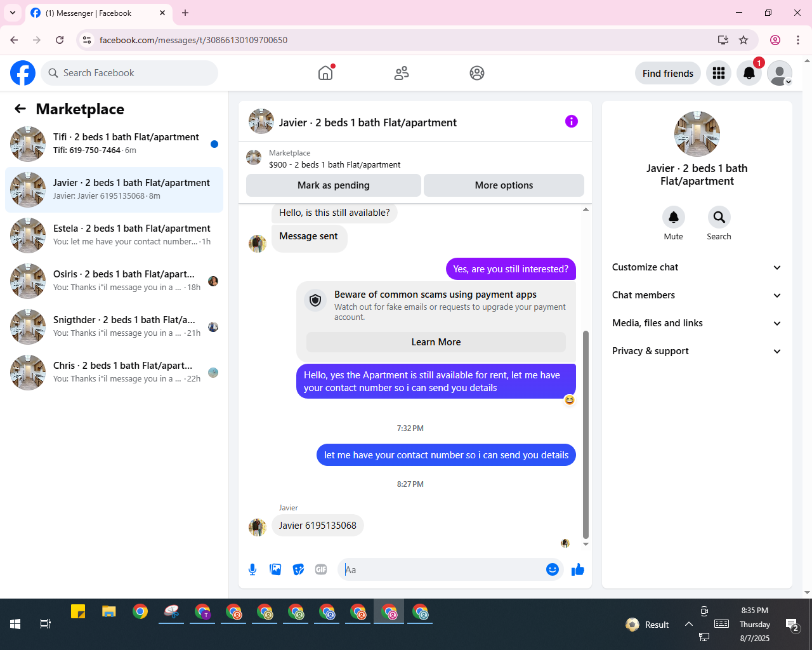Choose a sticker from the sticker icon
Image resolution: width=812 pixels, height=650 pixels.
(298, 569)
